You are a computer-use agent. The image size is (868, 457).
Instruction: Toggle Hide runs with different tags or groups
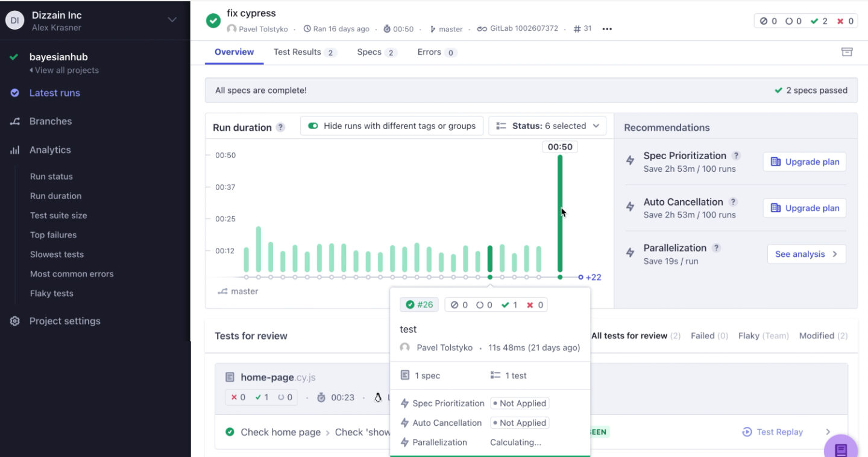pyautogui.click(x=392, y=126)
